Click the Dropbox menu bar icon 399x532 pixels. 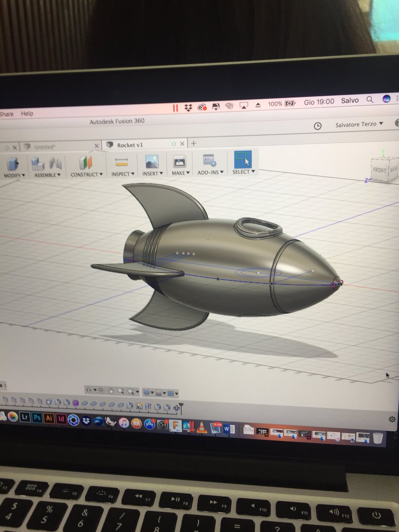coord(188,107)
